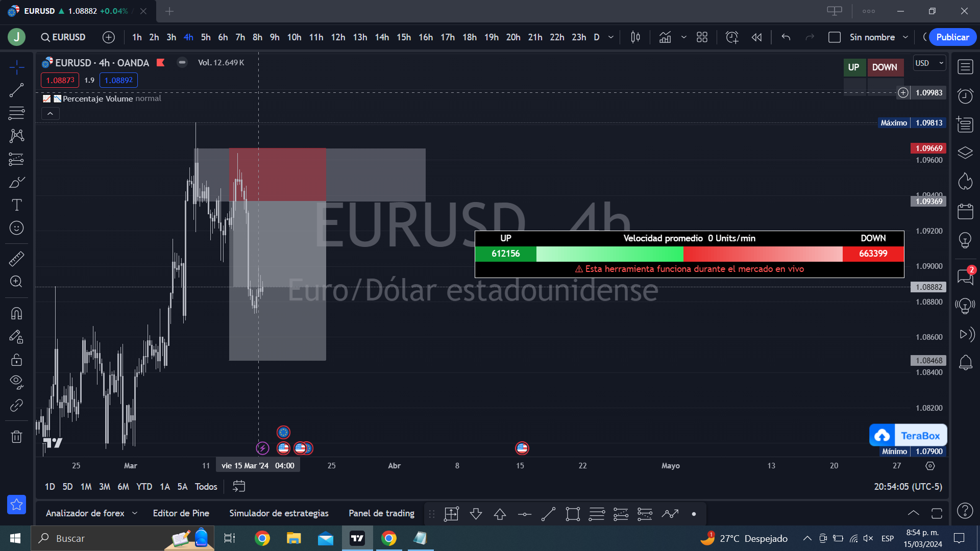Open the ruler measure tool
The image size is (980, 551).
(x=16, y=259)
